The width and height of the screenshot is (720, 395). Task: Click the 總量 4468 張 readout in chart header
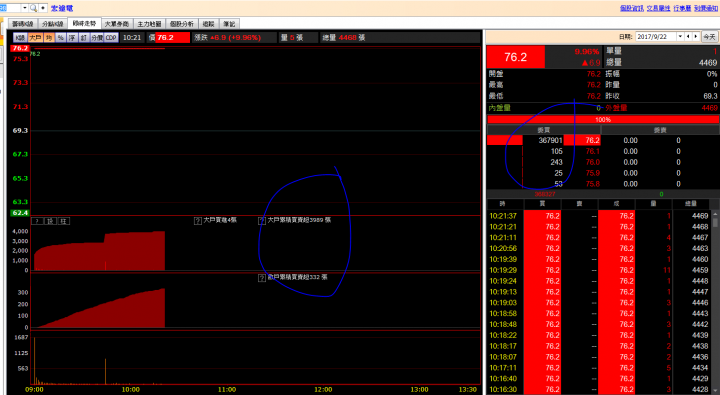(344, 38)
